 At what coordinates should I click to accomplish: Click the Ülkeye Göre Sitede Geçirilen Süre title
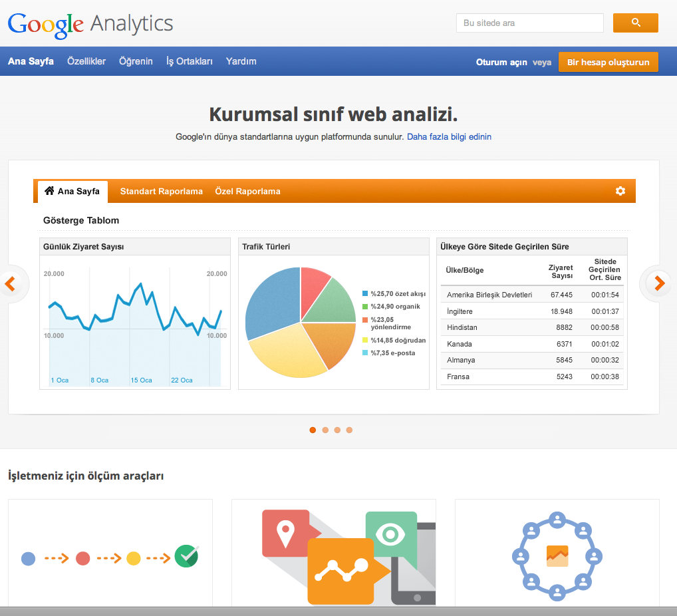click(505, 247)
